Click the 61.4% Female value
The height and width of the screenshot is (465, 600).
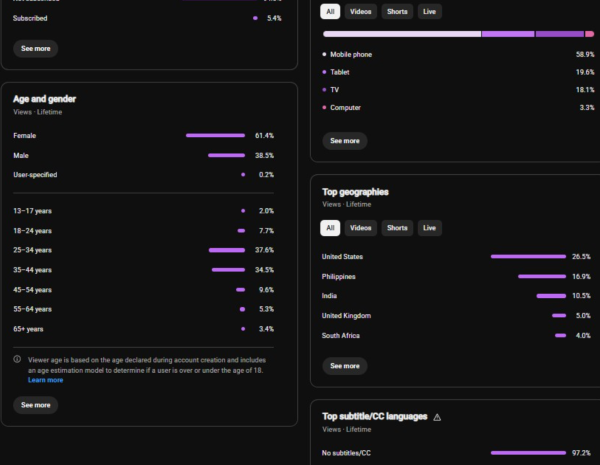264,135
